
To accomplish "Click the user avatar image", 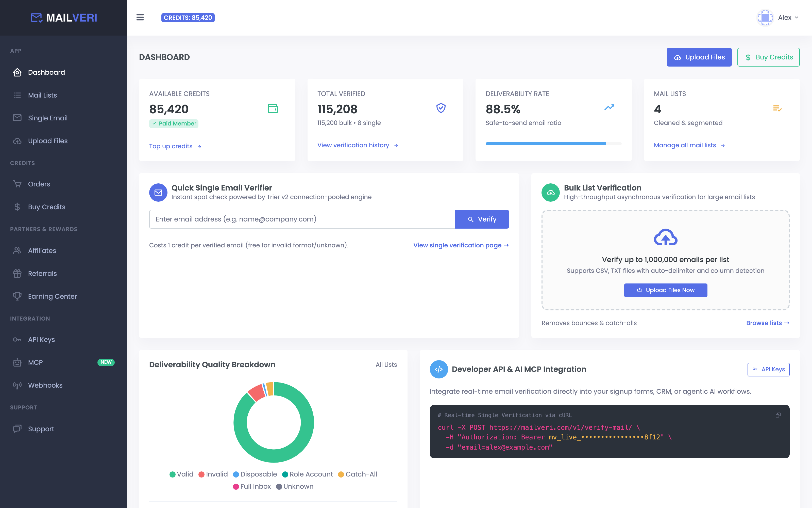I will [x=765, y=18].
